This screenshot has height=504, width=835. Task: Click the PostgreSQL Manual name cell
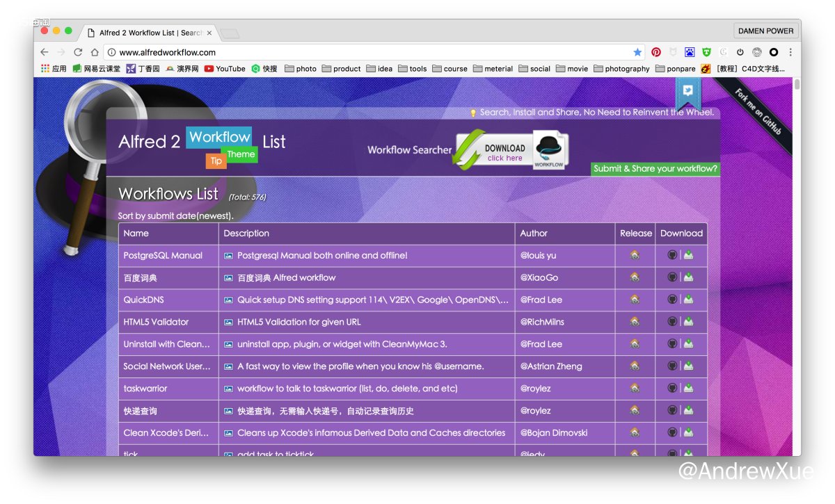pyautogui.click(x=168, y=255)
